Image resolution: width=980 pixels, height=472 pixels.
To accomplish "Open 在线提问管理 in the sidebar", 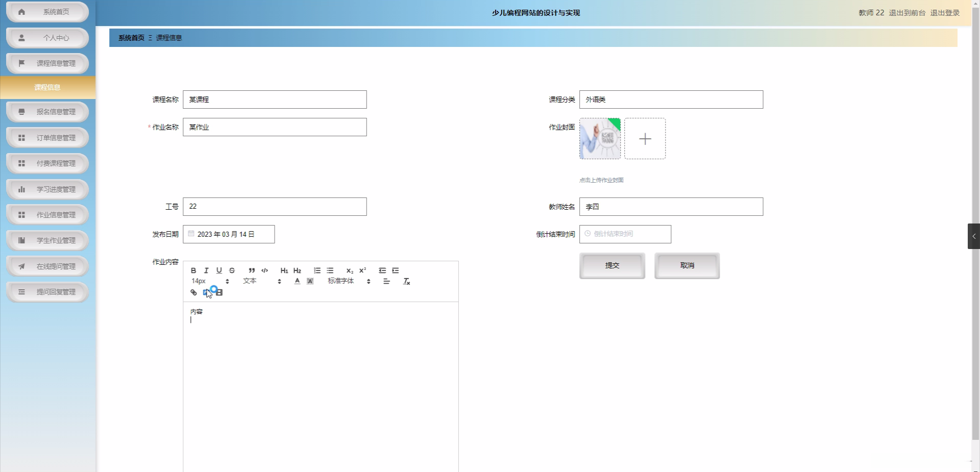I will [x=47, y=266].
